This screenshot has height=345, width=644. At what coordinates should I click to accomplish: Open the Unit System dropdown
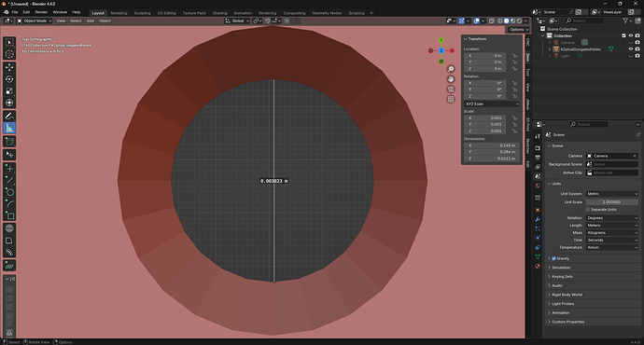(x=612, y=194)
